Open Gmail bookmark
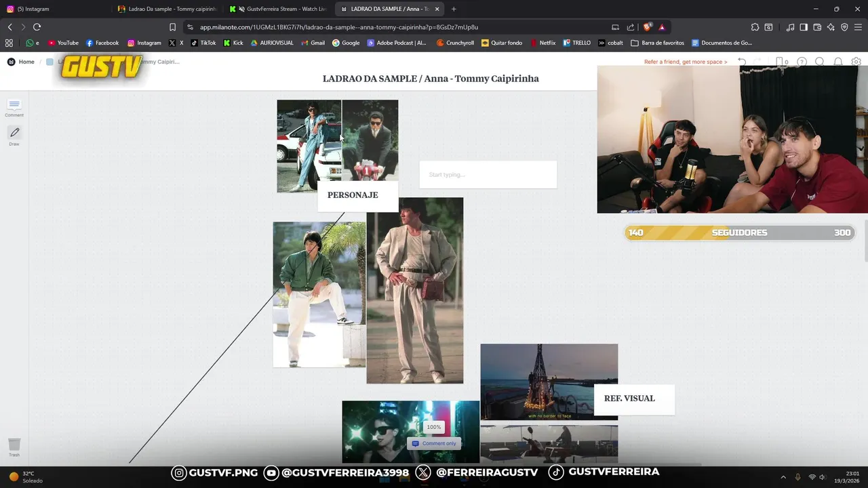This screenshot has height=488, width=868. pyautogui.click(x=313, y=43)
